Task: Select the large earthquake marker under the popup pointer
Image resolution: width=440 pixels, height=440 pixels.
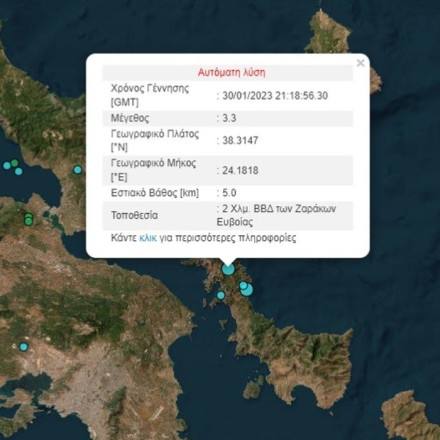Action: coord(228,269)
